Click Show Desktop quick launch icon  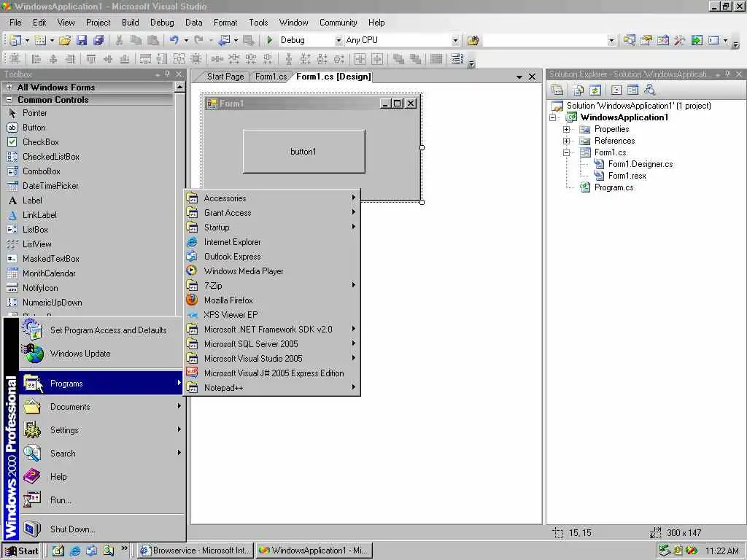click(x=58, y=551)
